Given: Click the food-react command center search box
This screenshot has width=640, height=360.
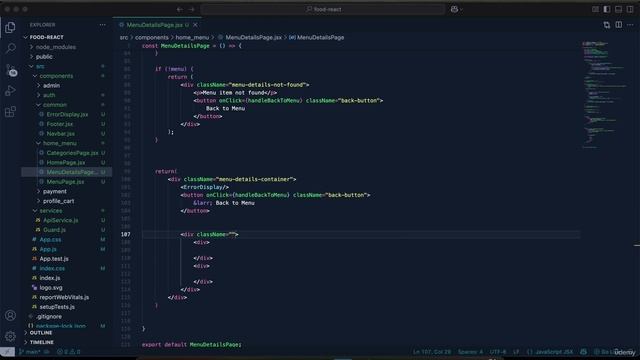Looking at the screenshot, I should [x=323, y=9].
